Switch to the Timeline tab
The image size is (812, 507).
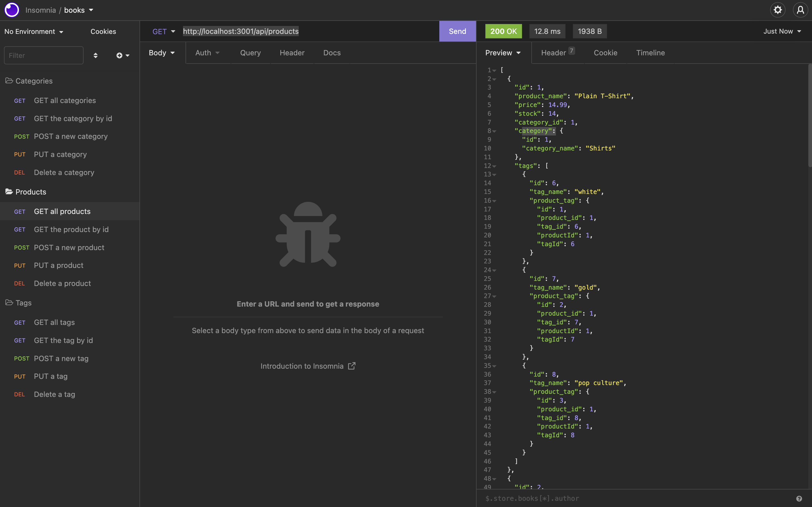(650, 53)
